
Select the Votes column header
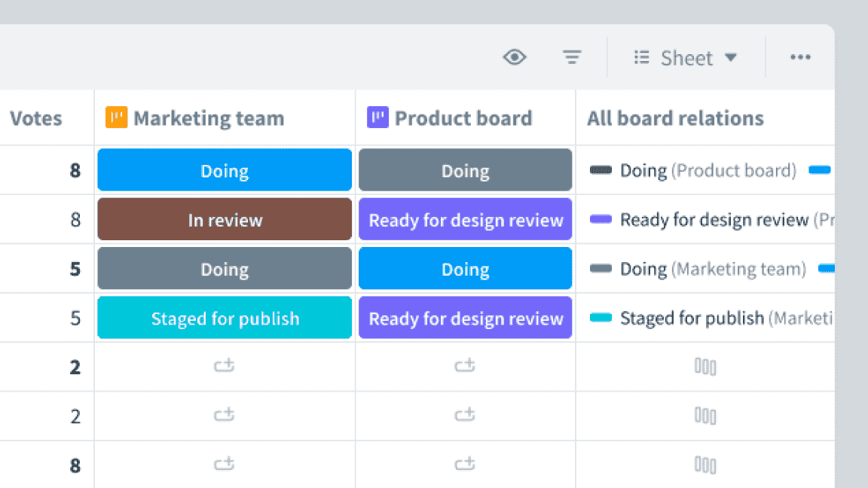point(36,118)
